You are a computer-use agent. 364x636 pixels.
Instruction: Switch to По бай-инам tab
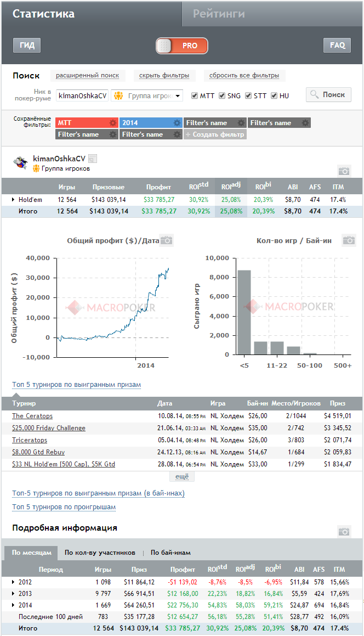pos(170,553)
